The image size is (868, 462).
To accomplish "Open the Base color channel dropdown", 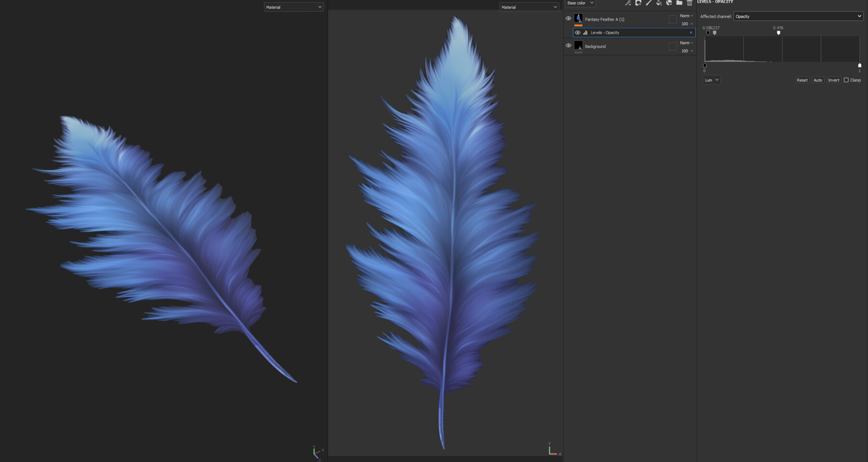I will (x=580, y=3).
